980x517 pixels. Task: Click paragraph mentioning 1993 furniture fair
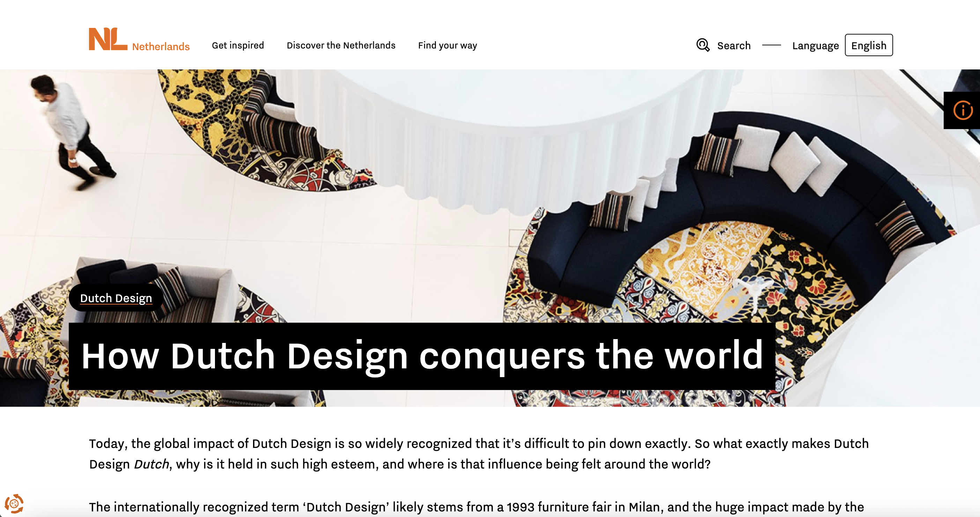click(x=476, y=507)
